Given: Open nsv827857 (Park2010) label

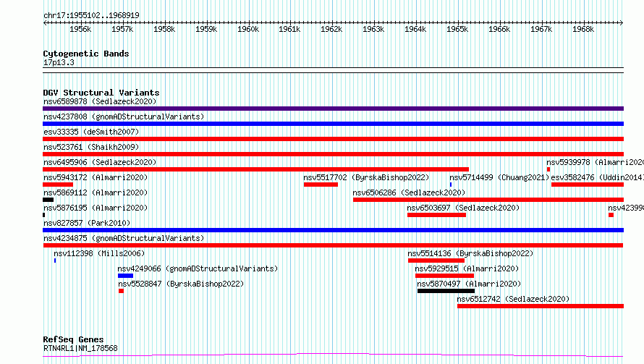Looking at the screenshot, I should pyautogui.click(x=87, y=223).
